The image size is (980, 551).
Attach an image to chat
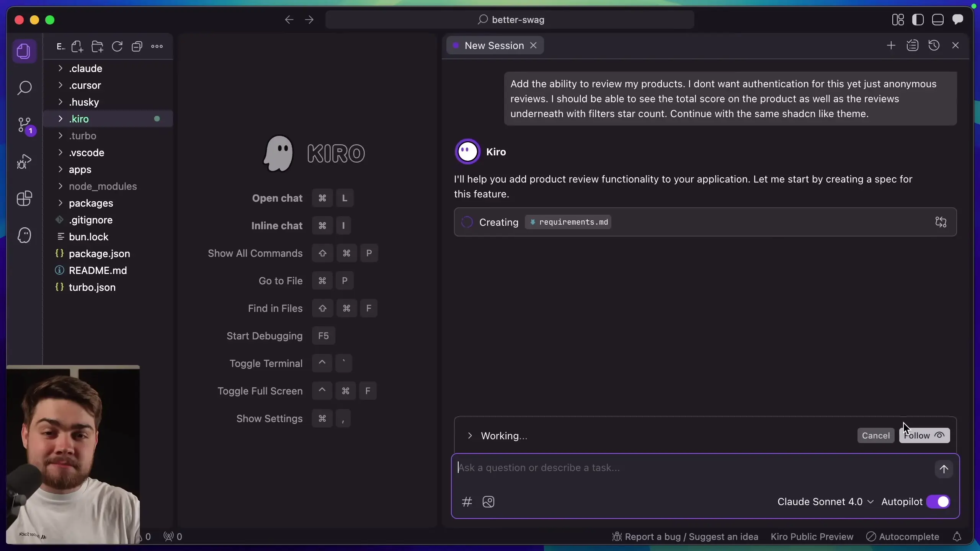(x=488, y=502)
